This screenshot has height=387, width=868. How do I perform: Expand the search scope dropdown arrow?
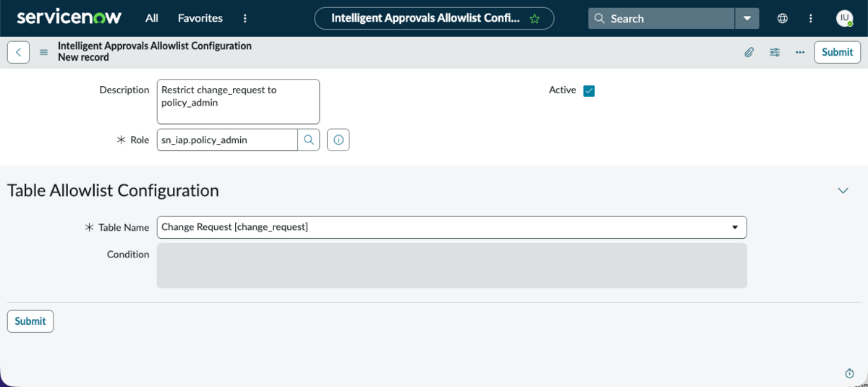coord(747,18)
